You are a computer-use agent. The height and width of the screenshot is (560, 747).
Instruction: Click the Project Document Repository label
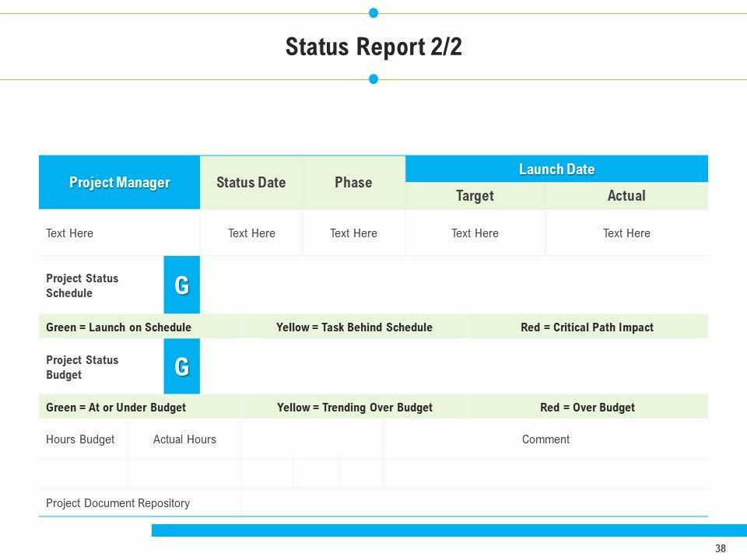coord(117,503)
